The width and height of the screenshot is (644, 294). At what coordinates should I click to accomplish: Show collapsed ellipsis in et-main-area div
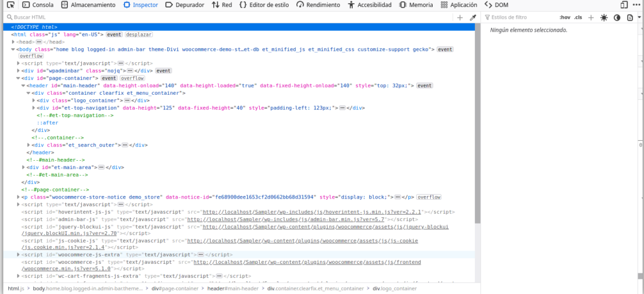[x=101, y=167]
